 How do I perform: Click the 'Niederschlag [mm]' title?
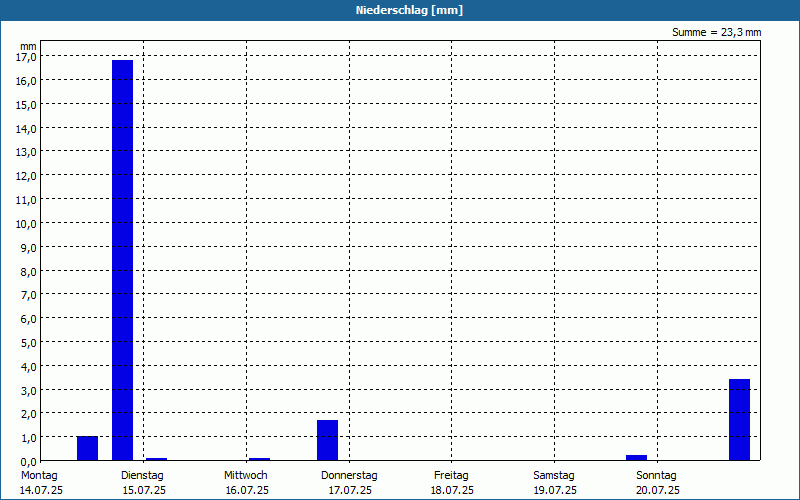[409, 10]
